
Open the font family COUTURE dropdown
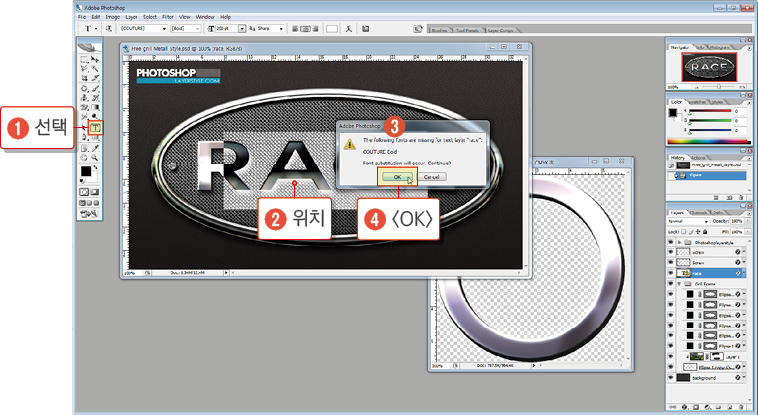click(x=164, y=29)
